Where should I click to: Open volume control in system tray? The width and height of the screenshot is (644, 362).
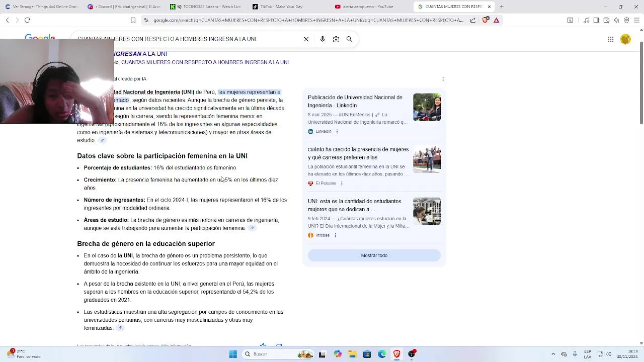609,354
